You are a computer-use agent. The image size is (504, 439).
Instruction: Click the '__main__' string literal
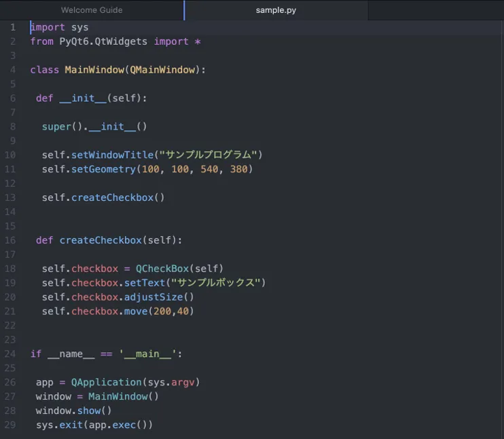tap(147, 354)
